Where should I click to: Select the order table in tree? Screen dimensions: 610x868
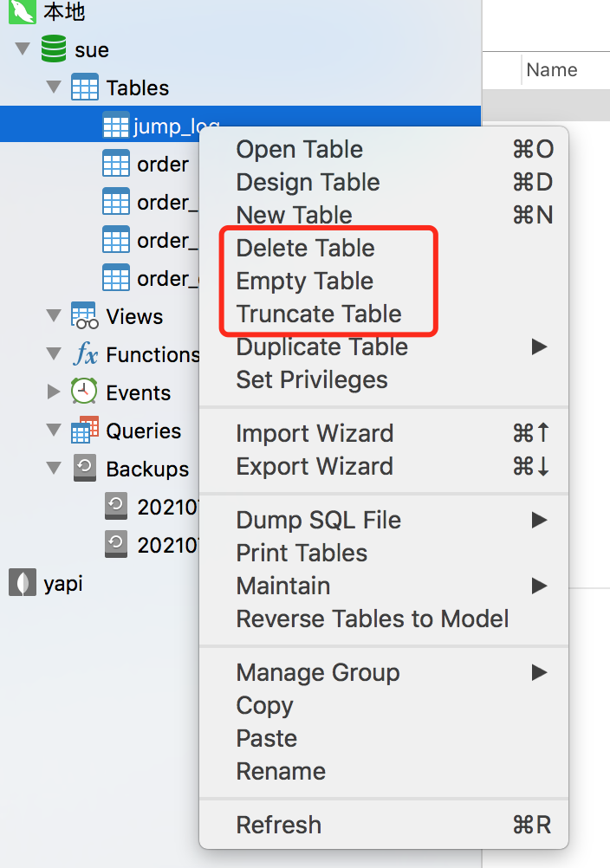[x=162, y=164]
